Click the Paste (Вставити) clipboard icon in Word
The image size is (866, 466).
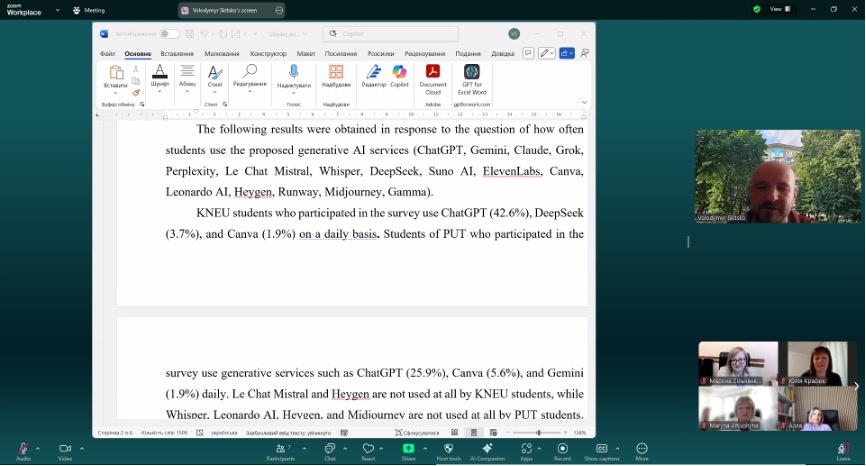[116, 73]
